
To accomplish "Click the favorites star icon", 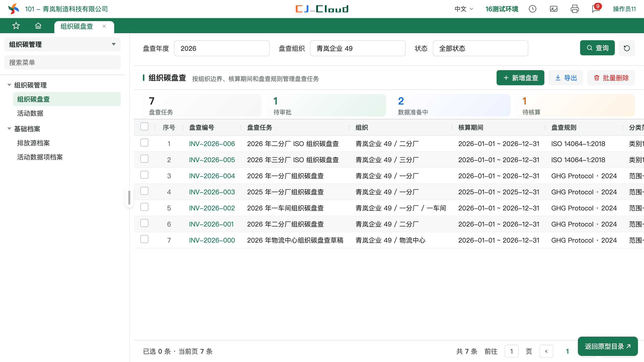I will pos(16,26).
